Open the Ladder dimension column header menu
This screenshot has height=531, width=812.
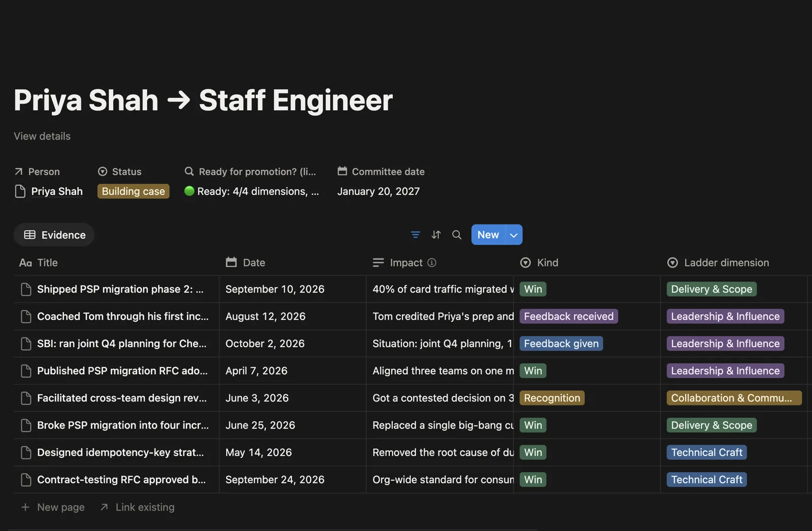734,262
